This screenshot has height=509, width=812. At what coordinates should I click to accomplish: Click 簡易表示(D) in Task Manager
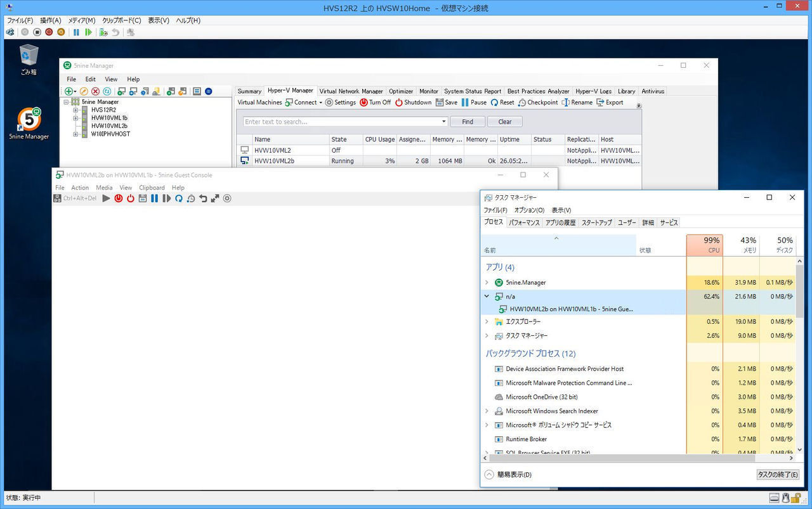click(508, 474)
